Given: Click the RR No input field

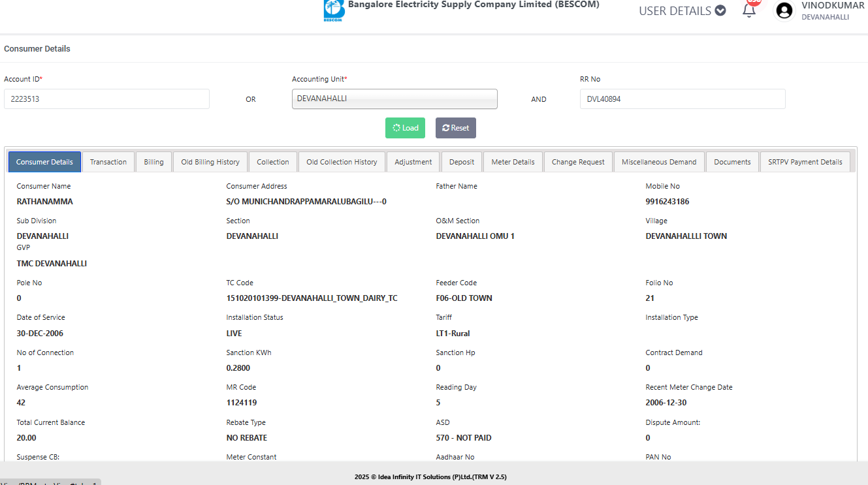Looking at the screenshot, I should coord(682,99).
